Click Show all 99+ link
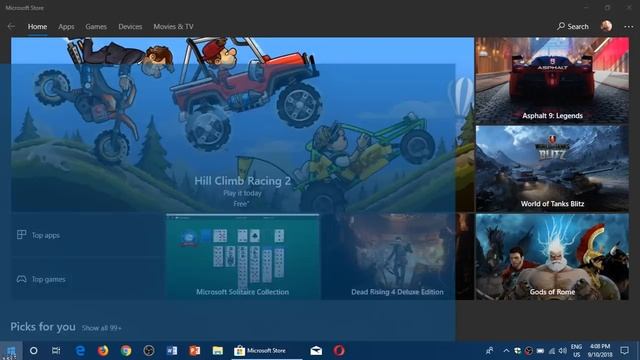The width and height of the screenshot is (640, 360). pos(102,328)
